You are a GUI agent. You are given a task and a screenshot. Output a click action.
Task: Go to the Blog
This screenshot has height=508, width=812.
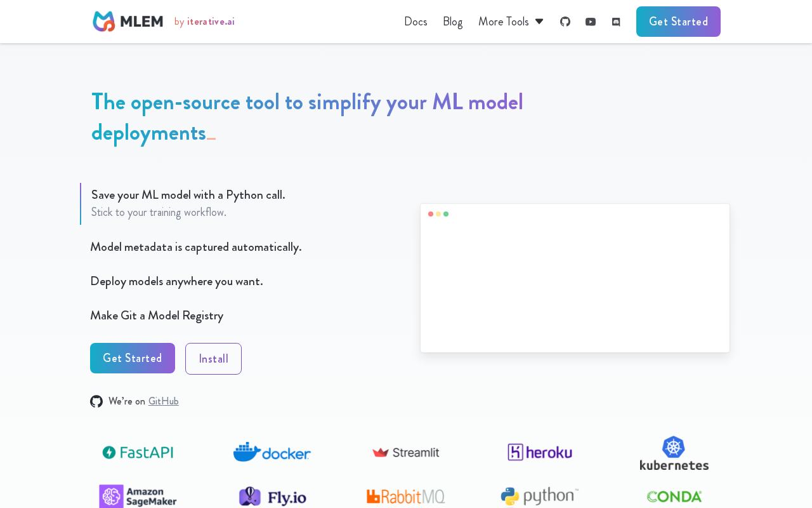tap(452, 22)
